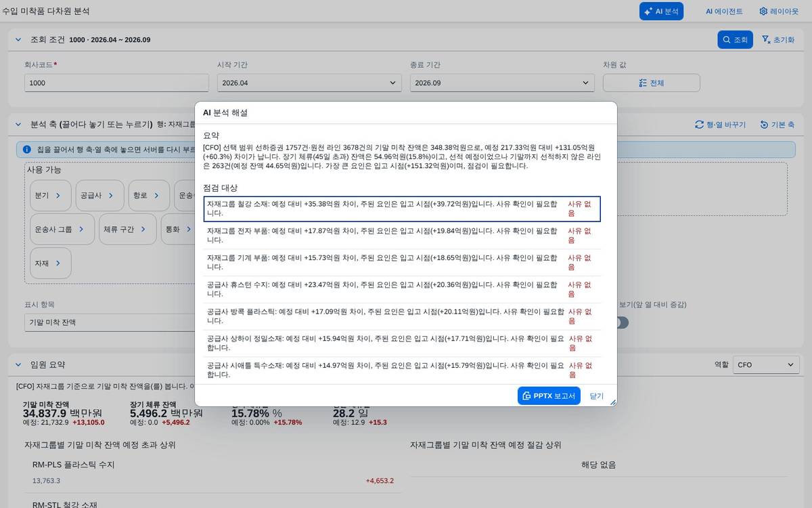812x508 pixels.
Task: Select the 운송사 그룹 chip
Action: click(62, 229)
